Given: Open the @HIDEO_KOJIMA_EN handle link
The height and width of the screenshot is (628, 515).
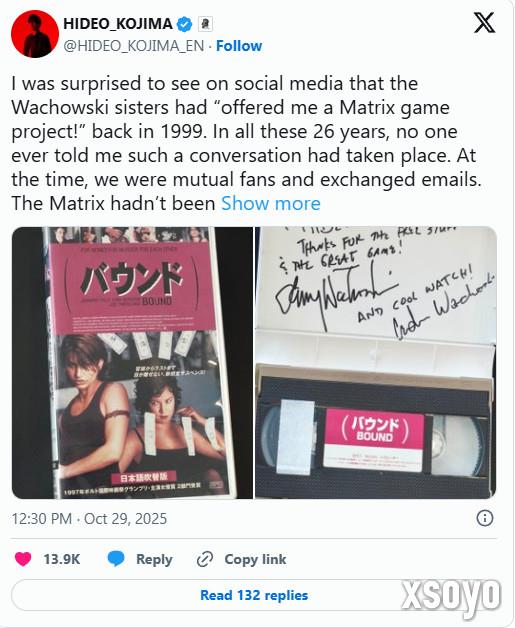Looking at the screenshot, I should (x=134, y=46).
